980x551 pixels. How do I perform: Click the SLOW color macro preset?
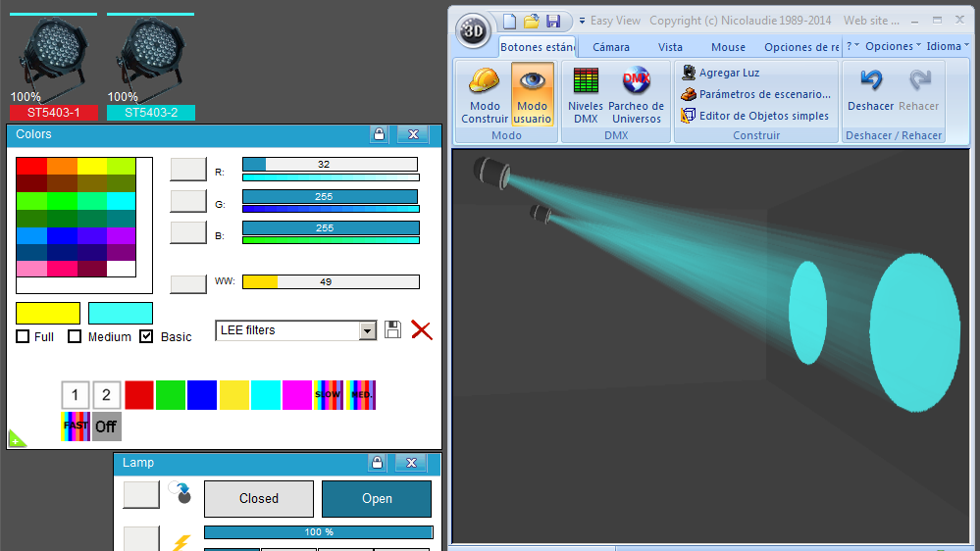[329, 395]
